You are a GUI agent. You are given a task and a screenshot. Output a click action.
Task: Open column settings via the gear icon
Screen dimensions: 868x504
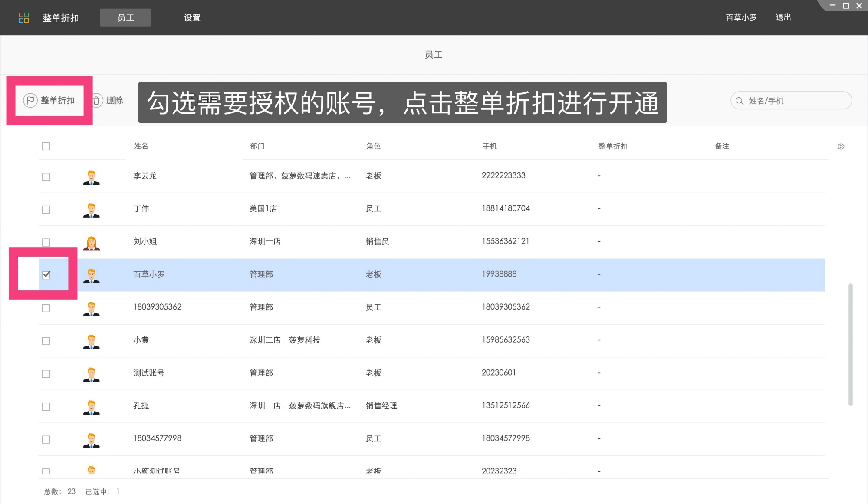tap(841, 146)
